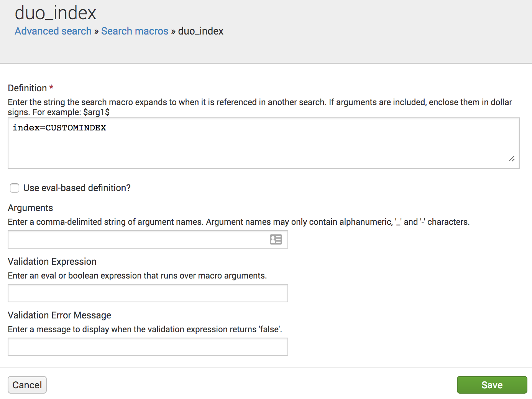Open the Advanced search page
Viewport: 532px width, 399px height.
[x=53, y=31]
